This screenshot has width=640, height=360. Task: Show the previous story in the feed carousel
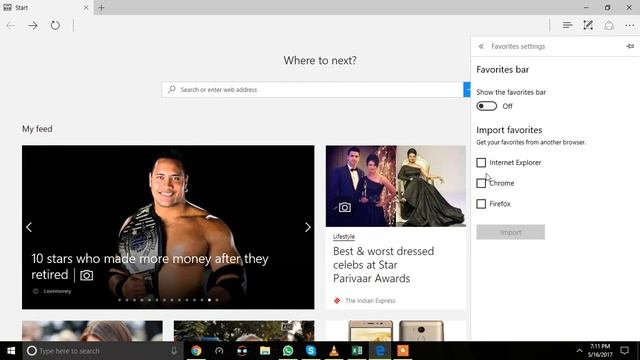click(29, 227)
